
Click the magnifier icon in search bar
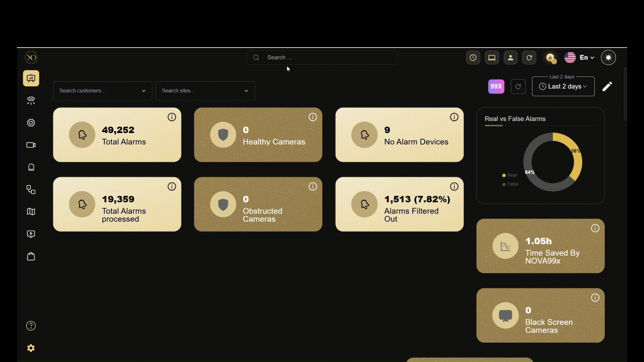256,58
